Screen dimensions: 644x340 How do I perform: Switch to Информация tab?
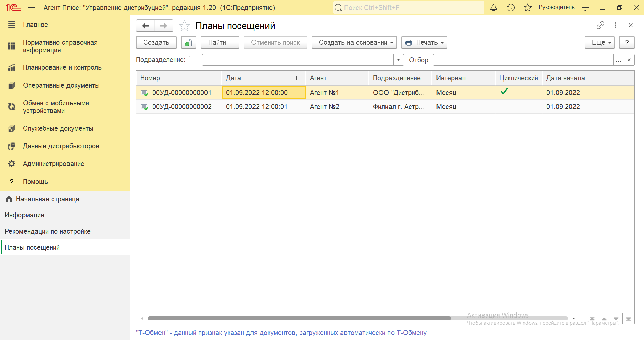[x=65, y=215]
